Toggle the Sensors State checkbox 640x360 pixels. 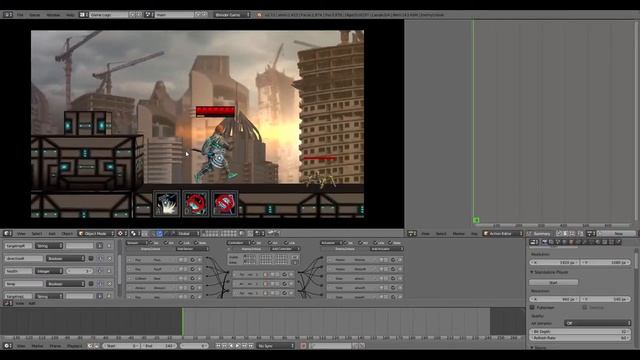coord(197,243)
